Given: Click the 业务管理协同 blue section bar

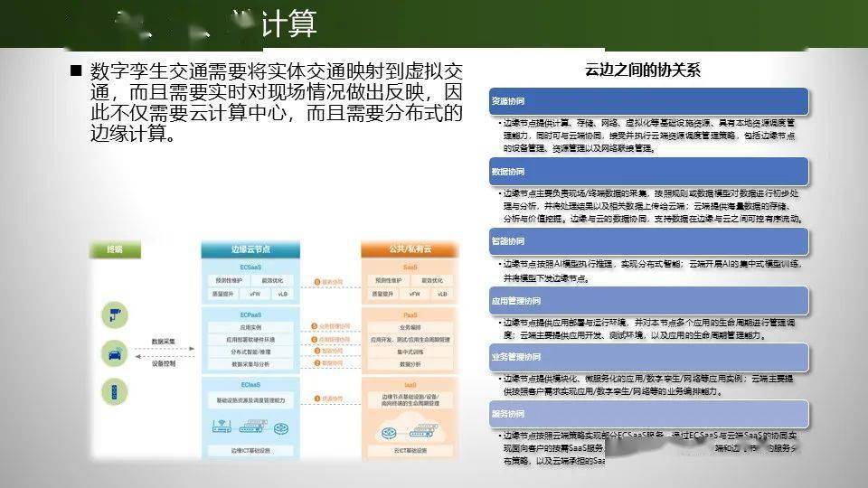Looking at the screenshot, I should (x=648, y=357).
